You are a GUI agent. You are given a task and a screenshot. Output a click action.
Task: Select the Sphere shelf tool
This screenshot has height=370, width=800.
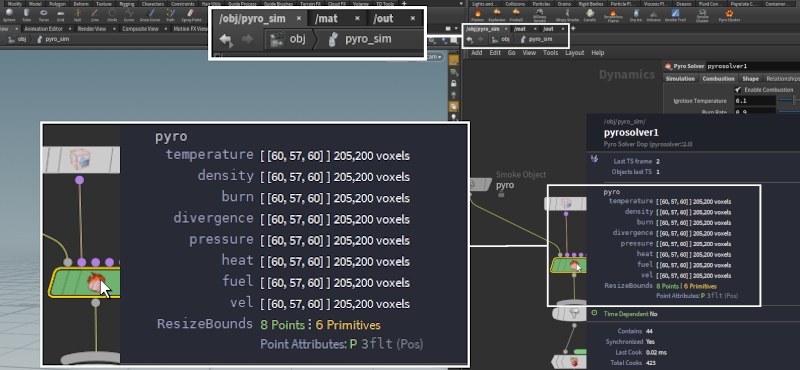pos(9,15)
